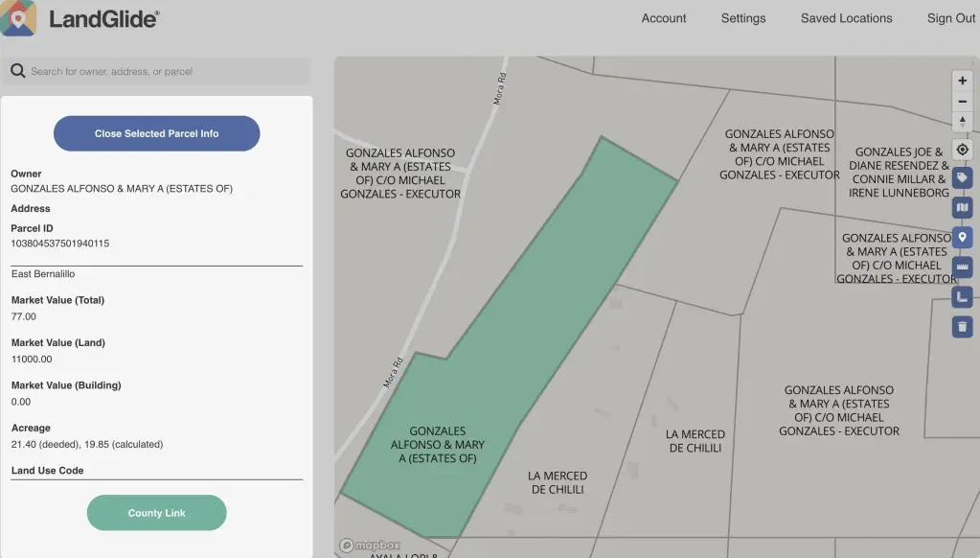Locate my position with geolocate button

pos(963,150)
